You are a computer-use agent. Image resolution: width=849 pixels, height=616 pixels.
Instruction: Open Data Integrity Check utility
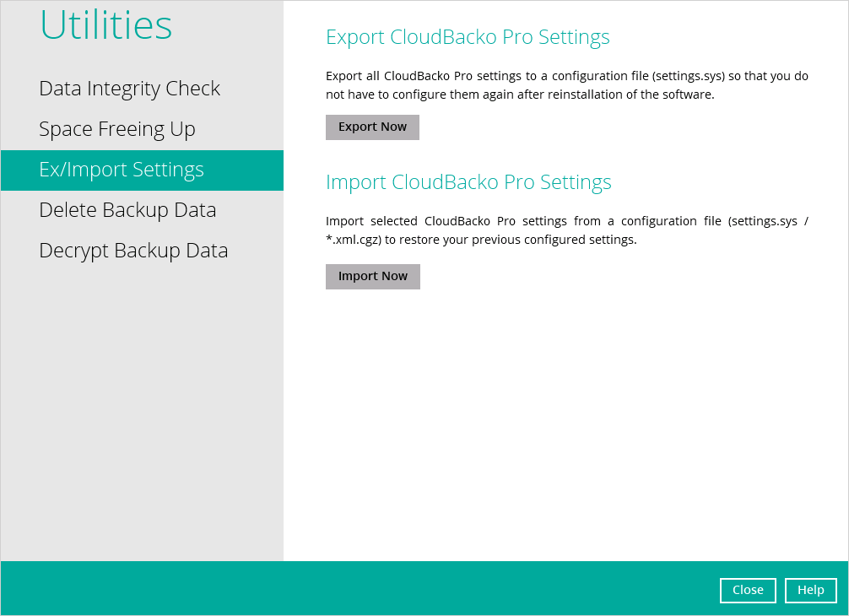tap(129, 89)
